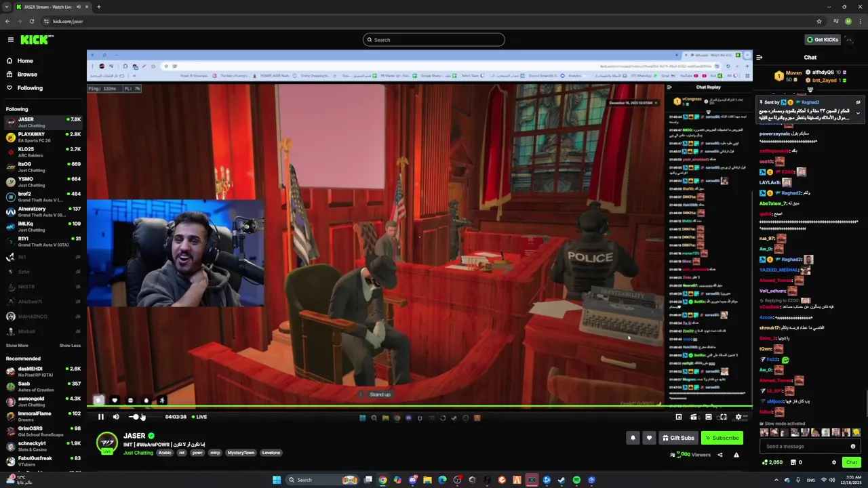868x488 pixels.
Task: Expand the gift leaderboard chevron
Action: coord(810,89)
